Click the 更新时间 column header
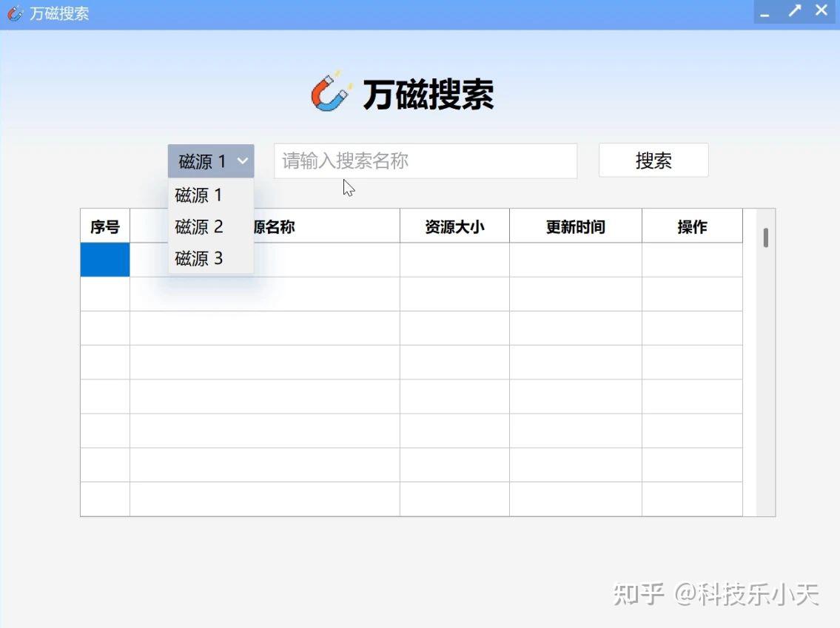This screenshot has height=628, width=840. [574, 227]
